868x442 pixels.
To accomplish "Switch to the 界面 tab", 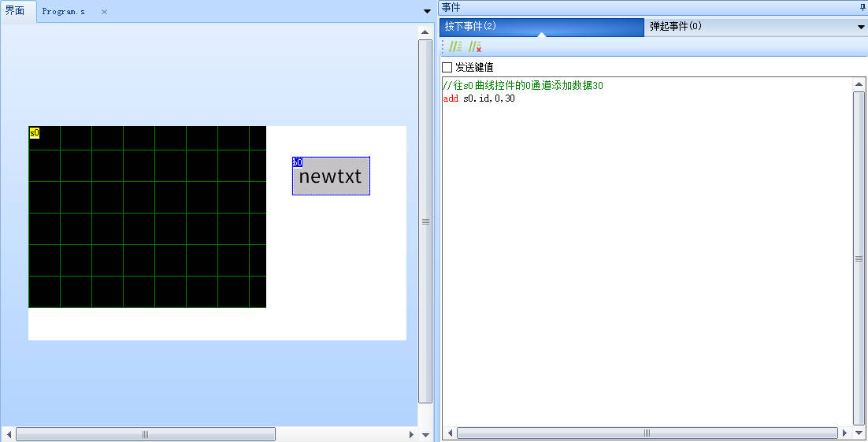I will pos(16,11).
